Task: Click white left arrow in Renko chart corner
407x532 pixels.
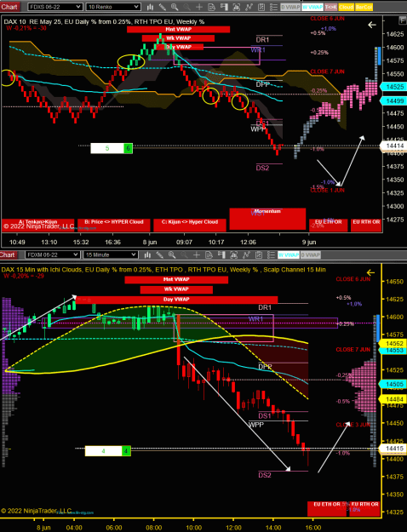Action: [372, 25]
